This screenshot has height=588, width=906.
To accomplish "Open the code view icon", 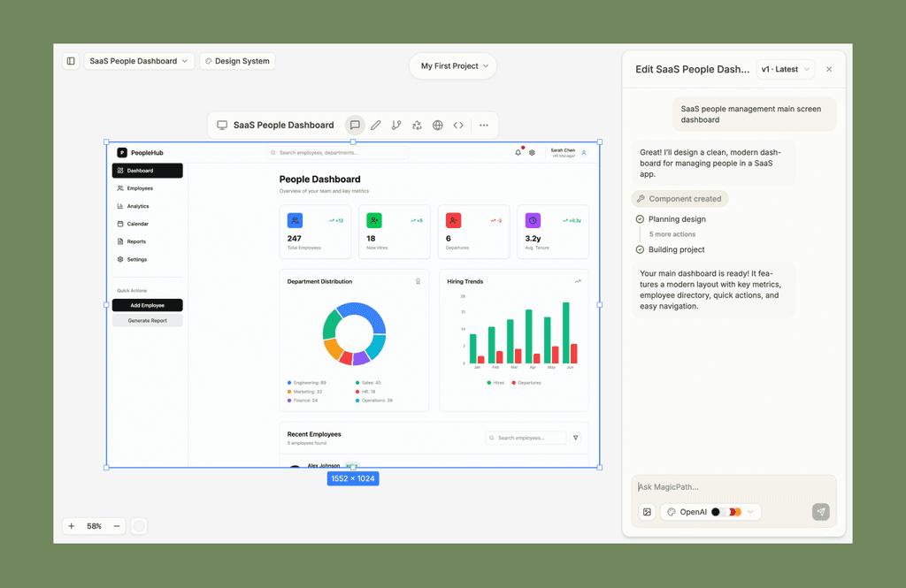I will tap(458, 125).
